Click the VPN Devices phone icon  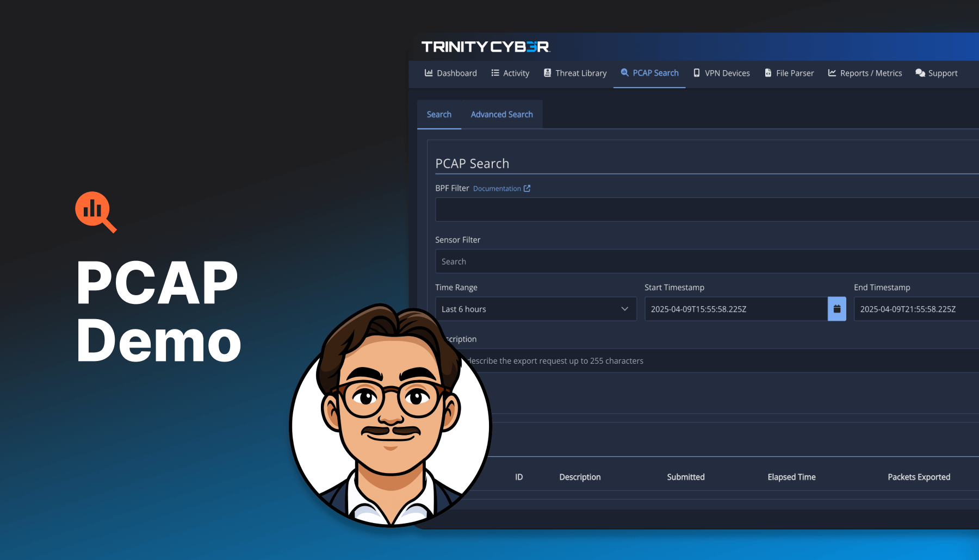[697, 73]
